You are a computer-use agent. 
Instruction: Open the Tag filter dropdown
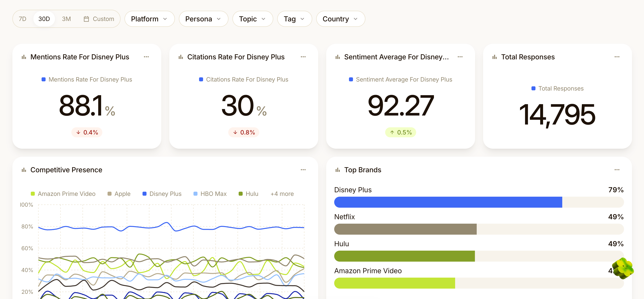coord(294,19)
